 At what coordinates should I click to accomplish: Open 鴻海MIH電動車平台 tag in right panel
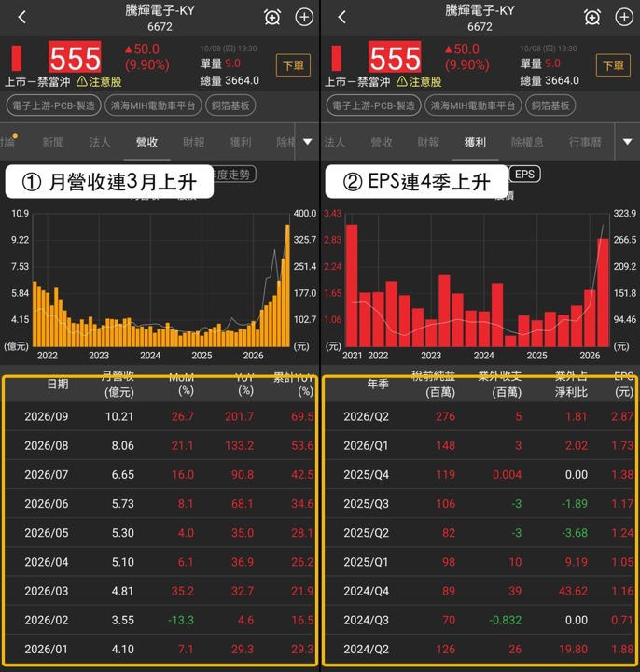[x=473, y=105]
